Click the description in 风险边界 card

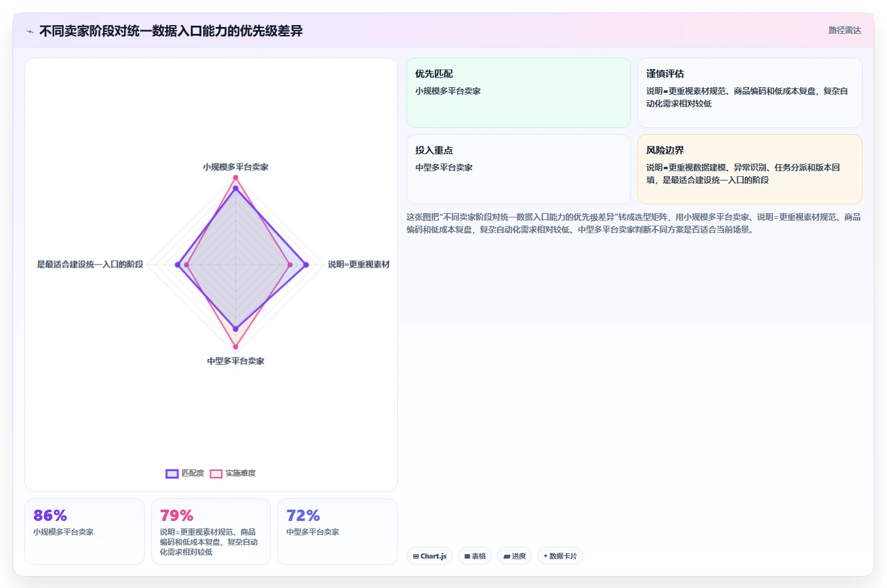pyautogui.click(x=743, y=174)
